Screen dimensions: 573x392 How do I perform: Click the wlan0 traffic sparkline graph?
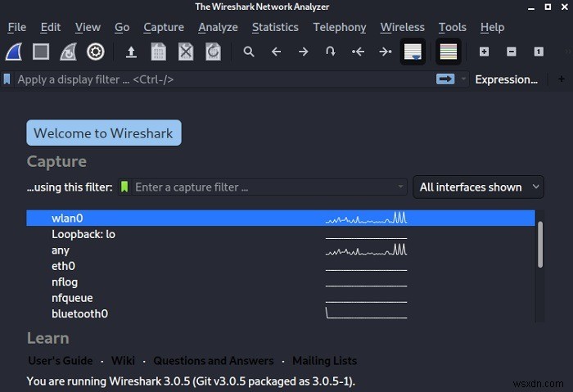click(x=366, y=218)
